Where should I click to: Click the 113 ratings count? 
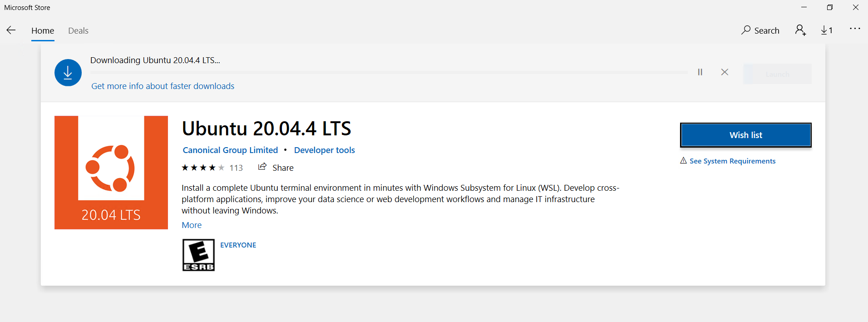(236, 168)
